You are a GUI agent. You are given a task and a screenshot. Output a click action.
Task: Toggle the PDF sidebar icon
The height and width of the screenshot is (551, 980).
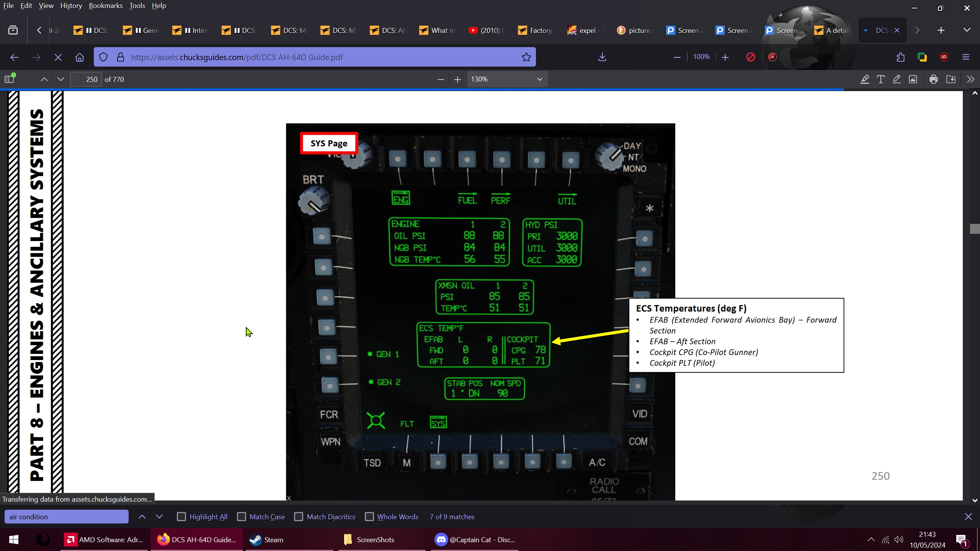coord(10,79)
